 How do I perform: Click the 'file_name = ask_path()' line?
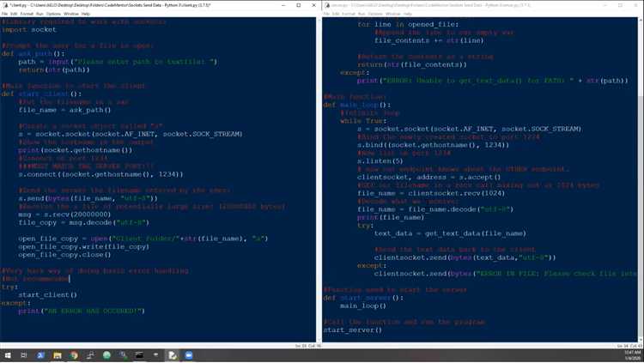point(64,110)
